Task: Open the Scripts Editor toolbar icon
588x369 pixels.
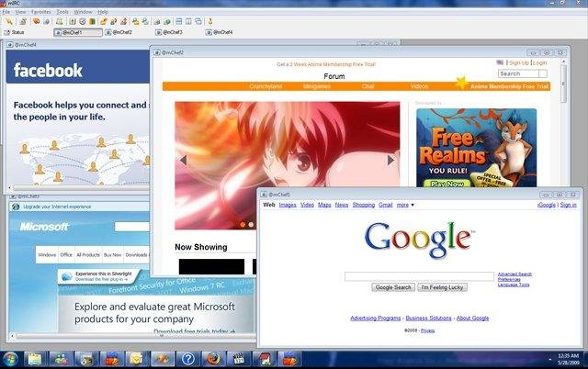Action: point(59,21)
